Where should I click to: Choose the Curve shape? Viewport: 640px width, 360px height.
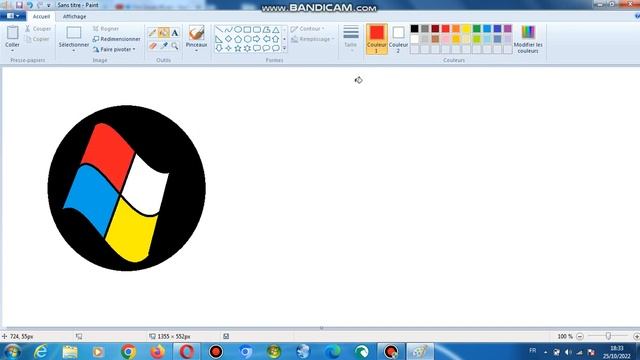click(x=228, y=30)
